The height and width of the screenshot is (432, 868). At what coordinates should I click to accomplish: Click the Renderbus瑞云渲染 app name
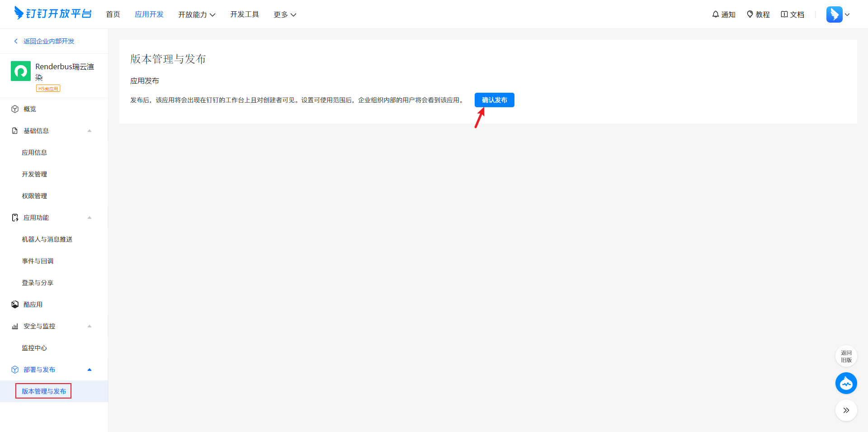[65, 72]
